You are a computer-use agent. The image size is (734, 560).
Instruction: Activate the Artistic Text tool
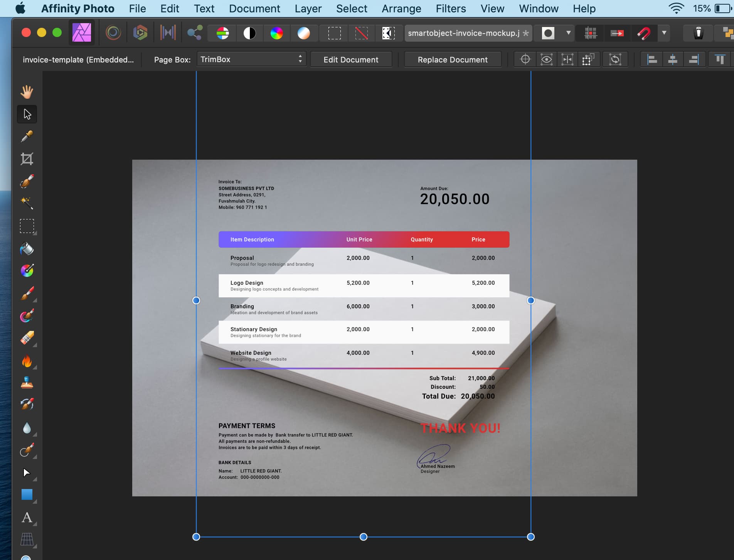27,517
